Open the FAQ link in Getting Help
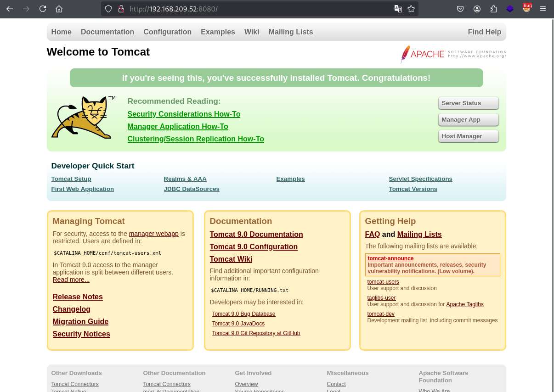554x392 pixels. pos(373,235)
